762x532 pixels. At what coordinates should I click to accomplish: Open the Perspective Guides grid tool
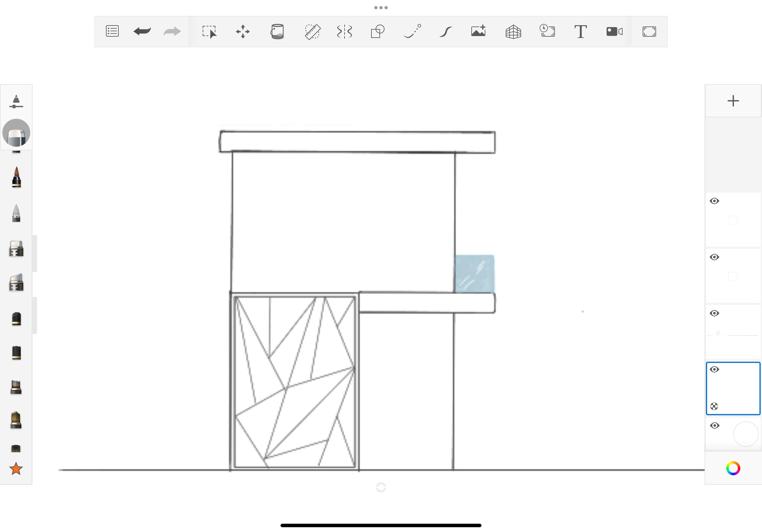click(x=513, y=32)
